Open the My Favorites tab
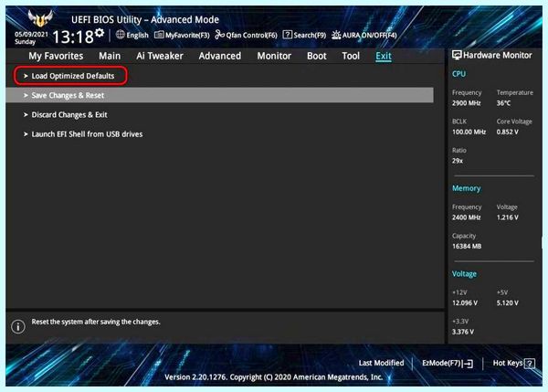Screen dimensions: 548x392 tap(56, 56)
